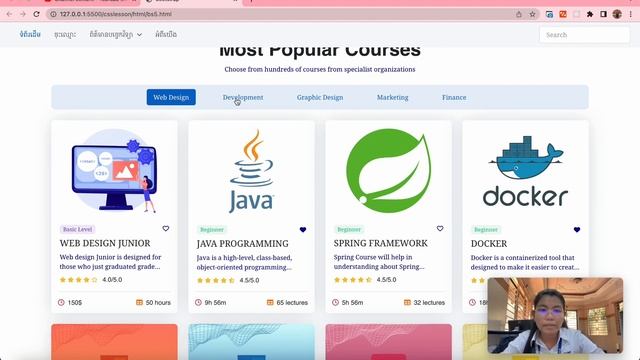Go back using the browser back arrow

point(9,14)
